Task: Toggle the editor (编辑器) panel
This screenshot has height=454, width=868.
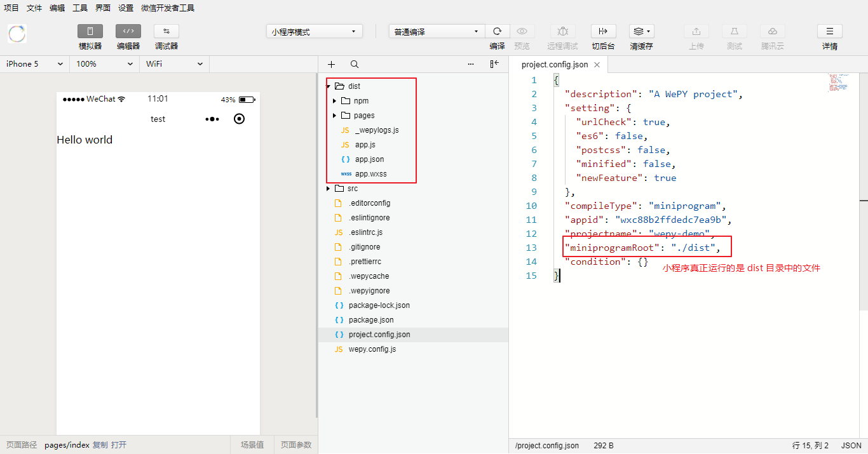Action: [x=128, y=31]
